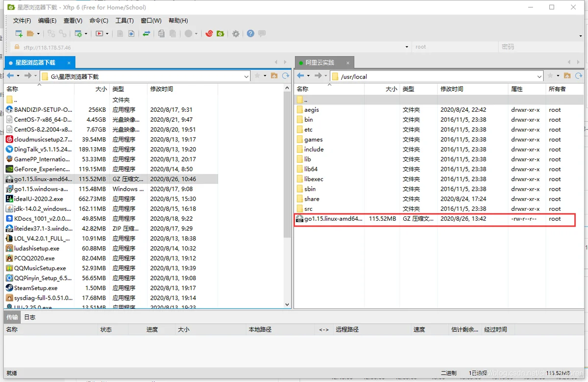This screenshot has width=588, height=382.
Task: Click the sftp host address field
Action: [x=211, y=47]
